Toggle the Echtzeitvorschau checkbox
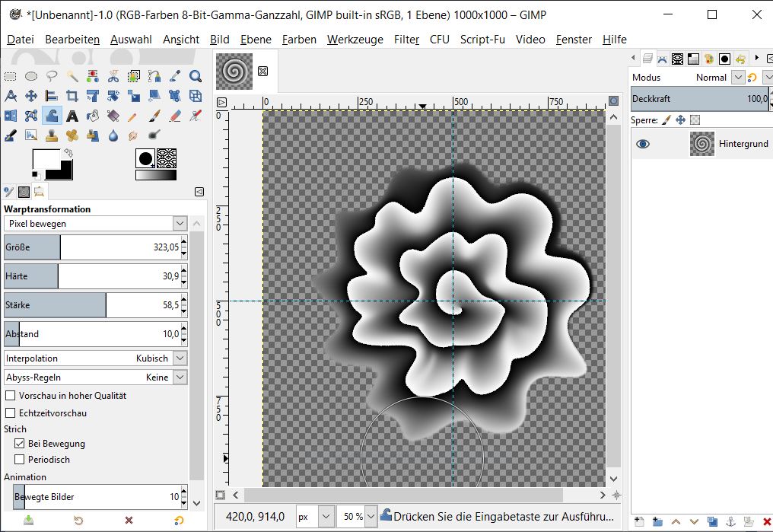The height and width of the screenshot is (532, 773). pos(11,413)
